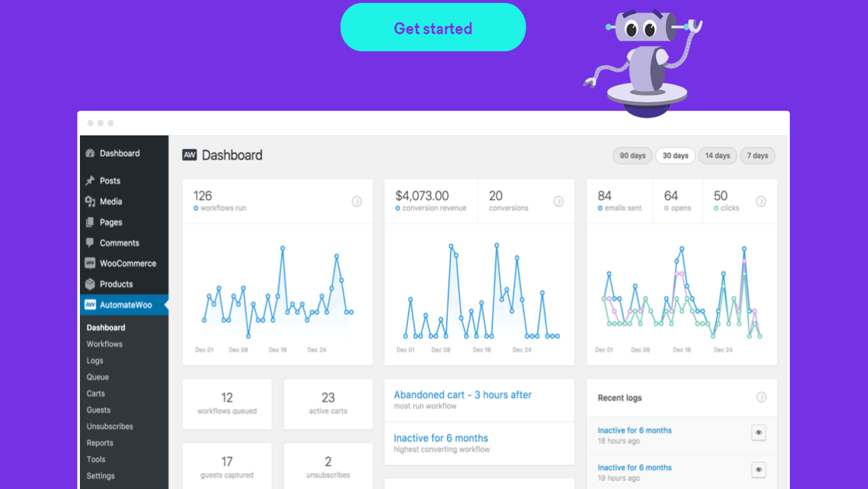
Task: Open the AutomateWoo menu
Action: [124, 305]
